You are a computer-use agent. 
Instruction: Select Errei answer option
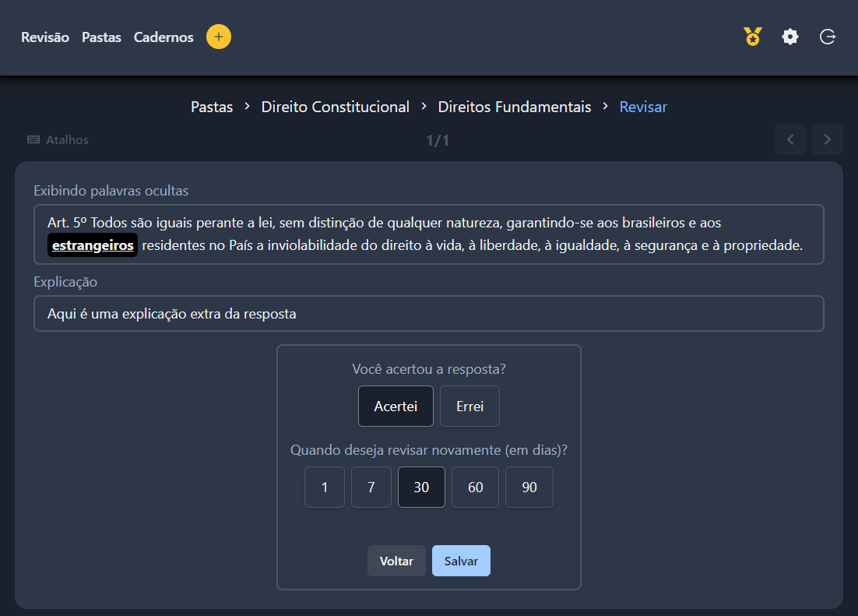[469, 407]
